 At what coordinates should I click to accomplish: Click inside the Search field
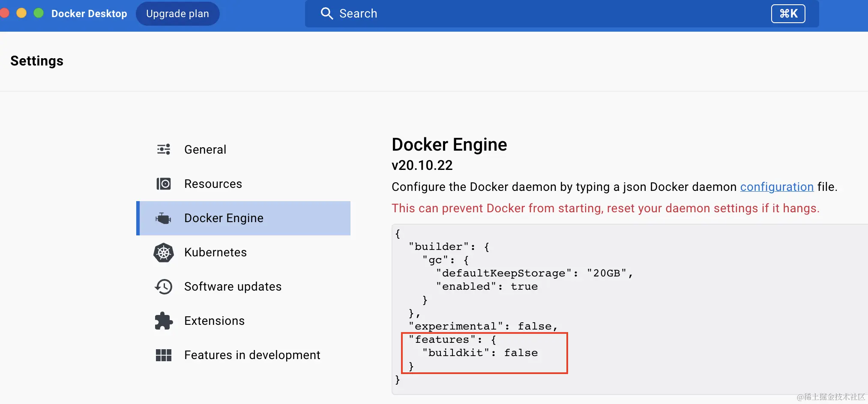pos(471,13)
